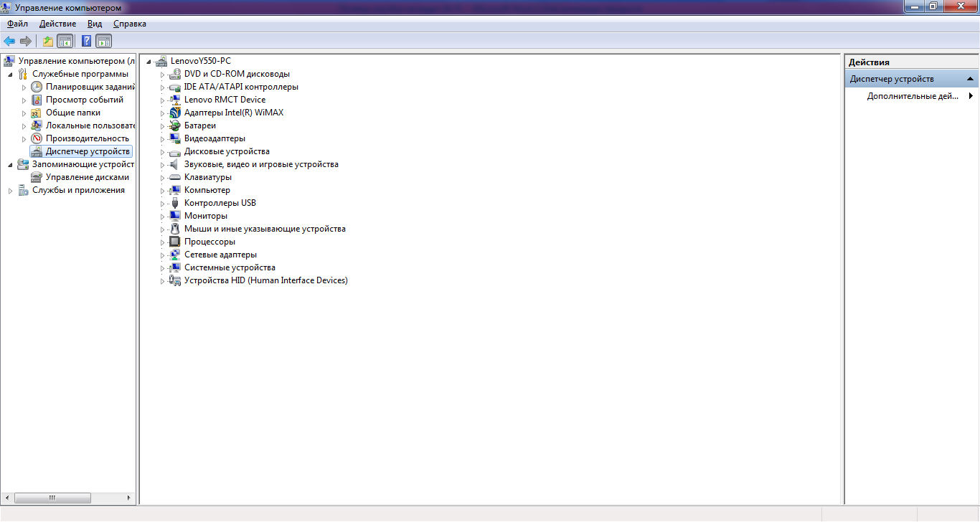
Task: Click the Видеоадаптеры icon
Action: (174, 138)
